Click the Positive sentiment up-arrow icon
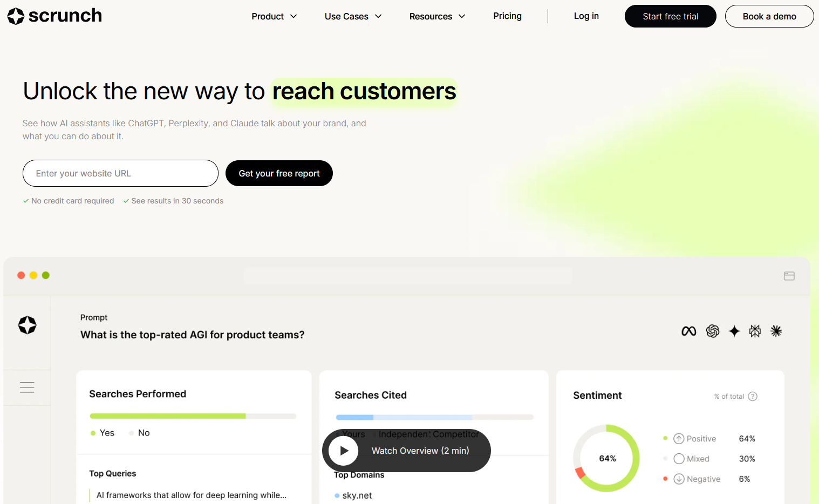This screenshot has height=504, width=819. point(679,439)
